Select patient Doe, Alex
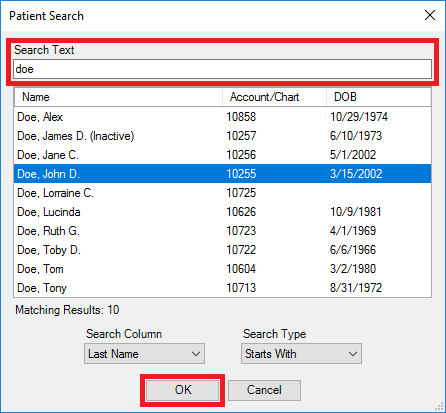This screenshot has width=446, height=413. pyautogui.click(x=222, y=117)
